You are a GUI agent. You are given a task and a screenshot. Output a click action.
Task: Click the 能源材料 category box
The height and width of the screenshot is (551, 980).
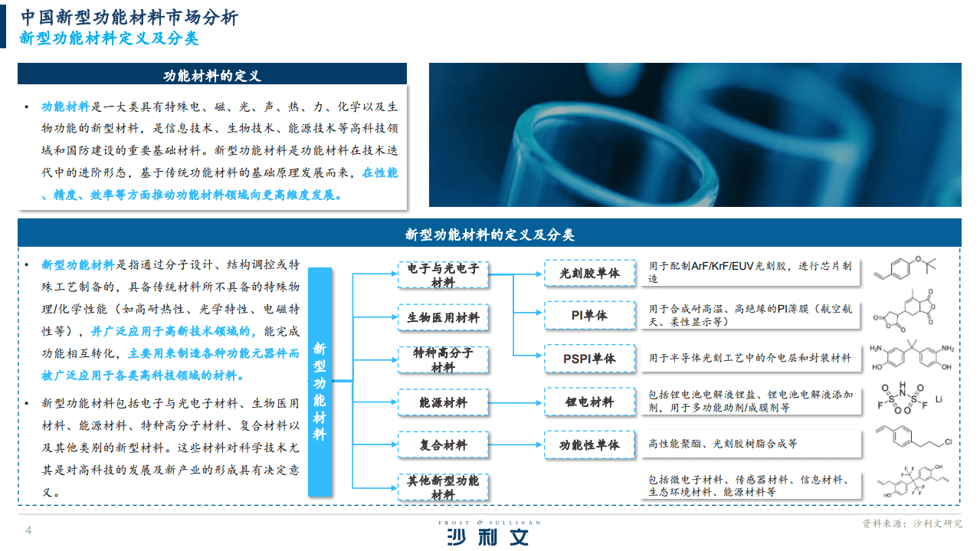pyautogui.click(x=443, y=402)
